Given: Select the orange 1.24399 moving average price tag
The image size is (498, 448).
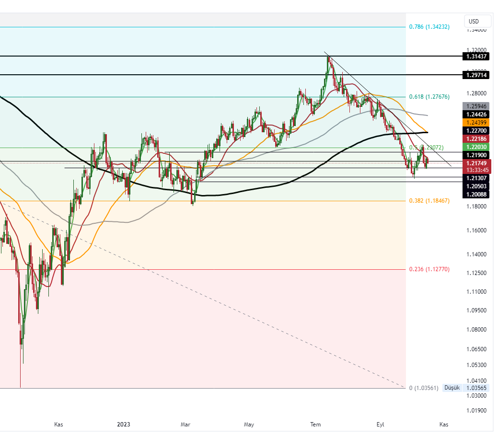Looking at the screenshot, I should point(476,123).
